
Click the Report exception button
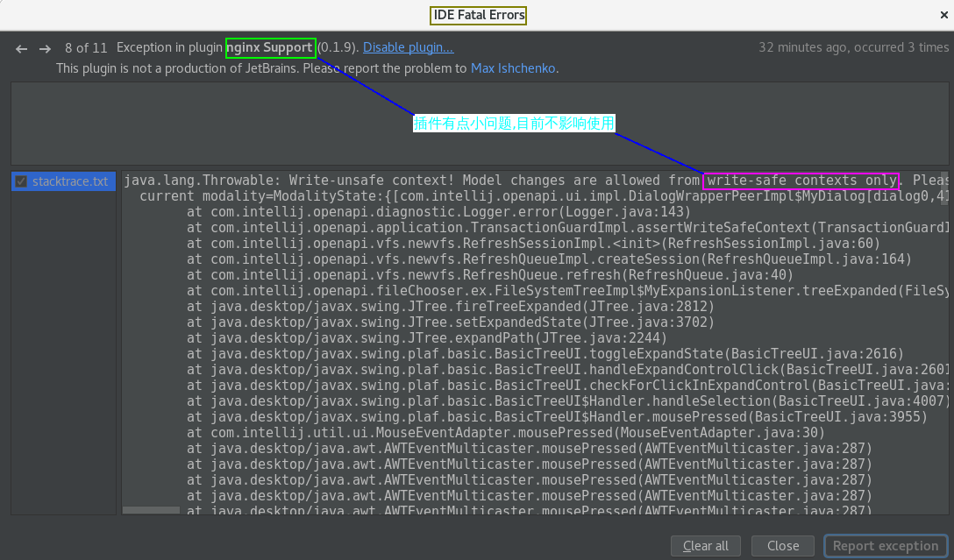click(886, 545)
